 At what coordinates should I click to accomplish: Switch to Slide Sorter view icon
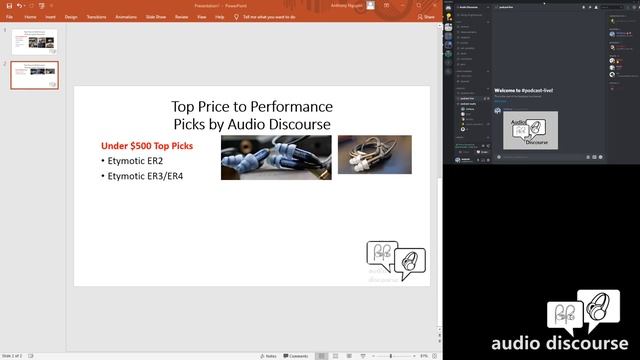336,356
